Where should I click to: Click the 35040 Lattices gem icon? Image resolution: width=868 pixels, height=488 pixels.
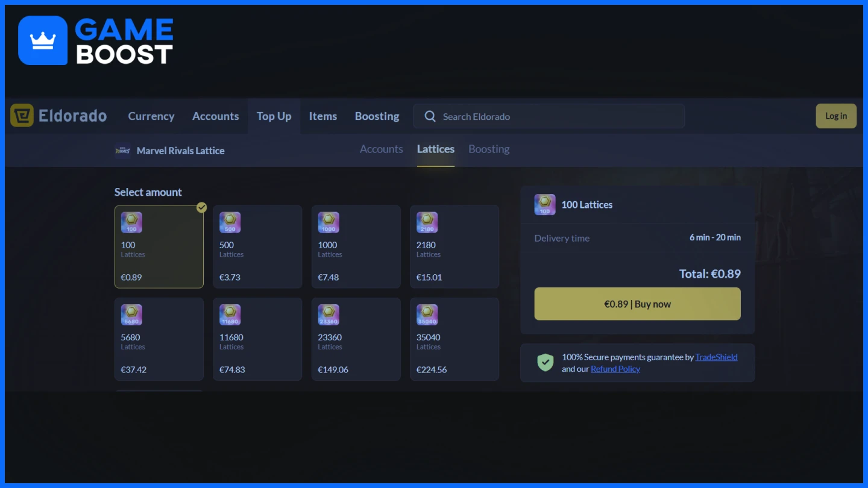pos(427,314)
